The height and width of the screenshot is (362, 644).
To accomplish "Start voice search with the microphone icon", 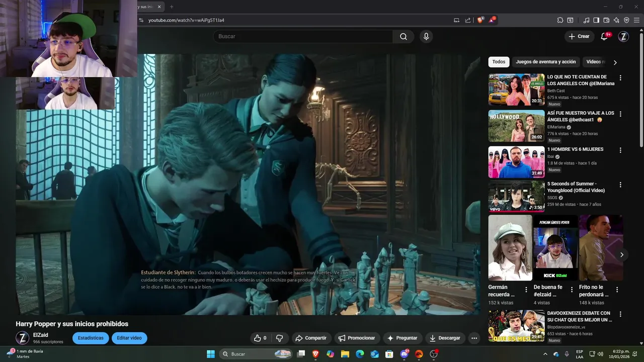I will coord(426,36).
